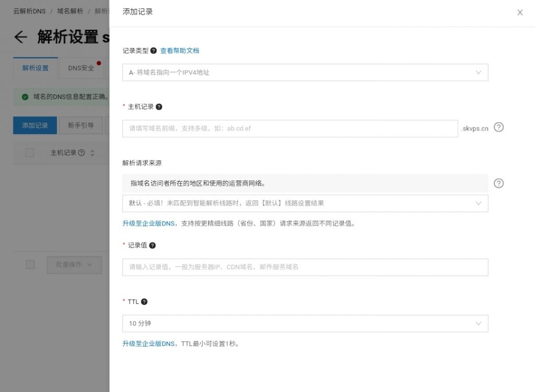Open the 查看帮助文档 link
535x392 pixels.
click(179, 51)
